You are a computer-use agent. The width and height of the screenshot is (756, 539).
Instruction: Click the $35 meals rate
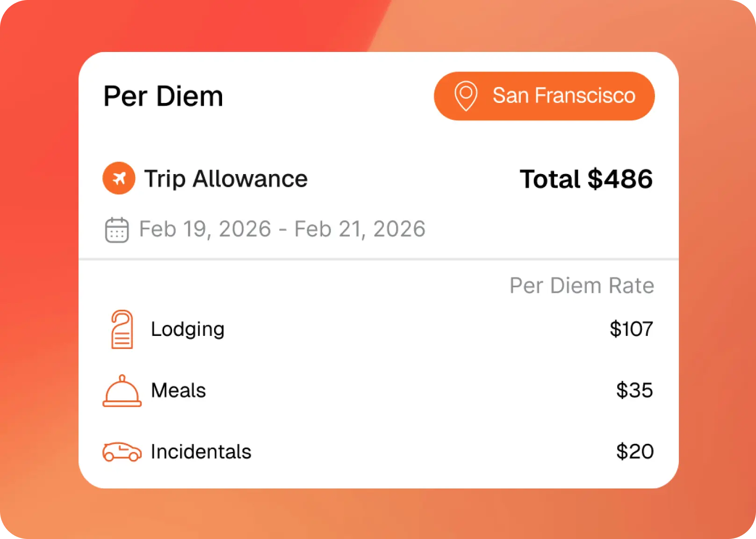point(634,390)
